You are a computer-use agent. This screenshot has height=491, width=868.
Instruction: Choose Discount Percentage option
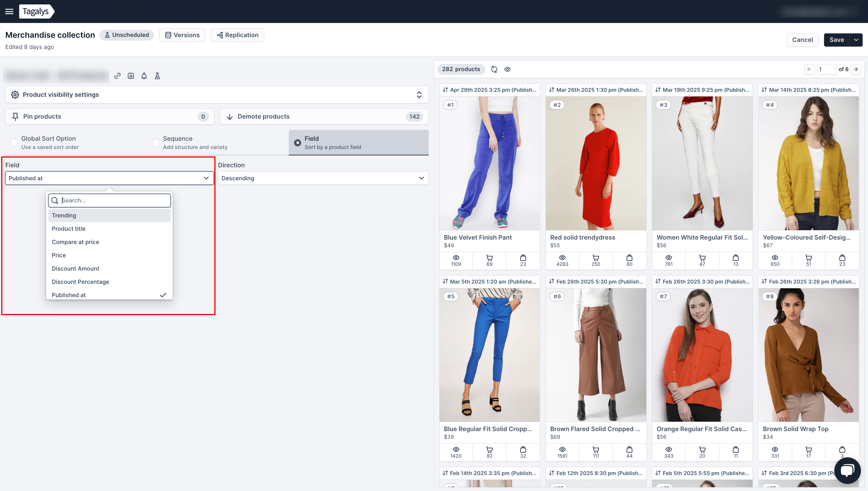pyautogui.click(x=109, y=282)
